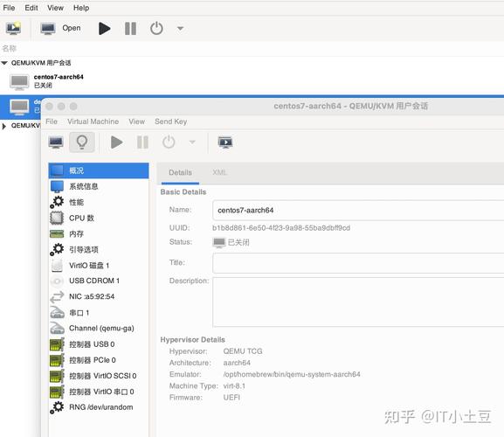Viewport: 504px width, 437px height.
Task: Open File menu in VM details window
Action: click(52, 121)
